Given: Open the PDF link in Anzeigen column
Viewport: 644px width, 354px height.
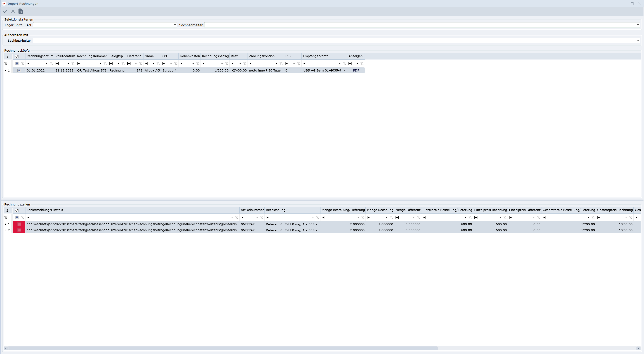Looking at the screenshot, I should pyautogui.click(x=356, y=70).
